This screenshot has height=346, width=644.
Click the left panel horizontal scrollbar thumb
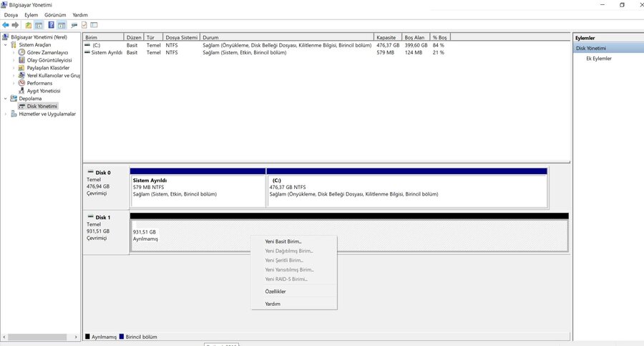click(x=37, y=337)
